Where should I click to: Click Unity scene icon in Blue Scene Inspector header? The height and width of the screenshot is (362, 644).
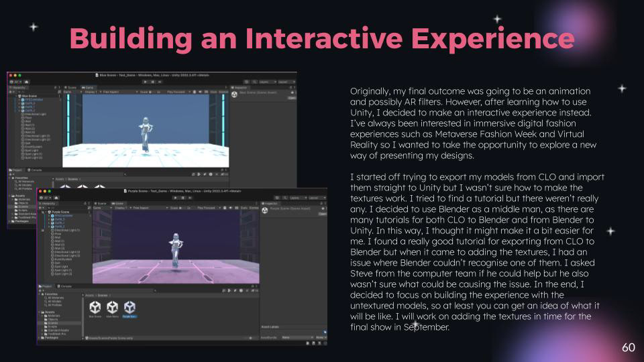point(234,95)
